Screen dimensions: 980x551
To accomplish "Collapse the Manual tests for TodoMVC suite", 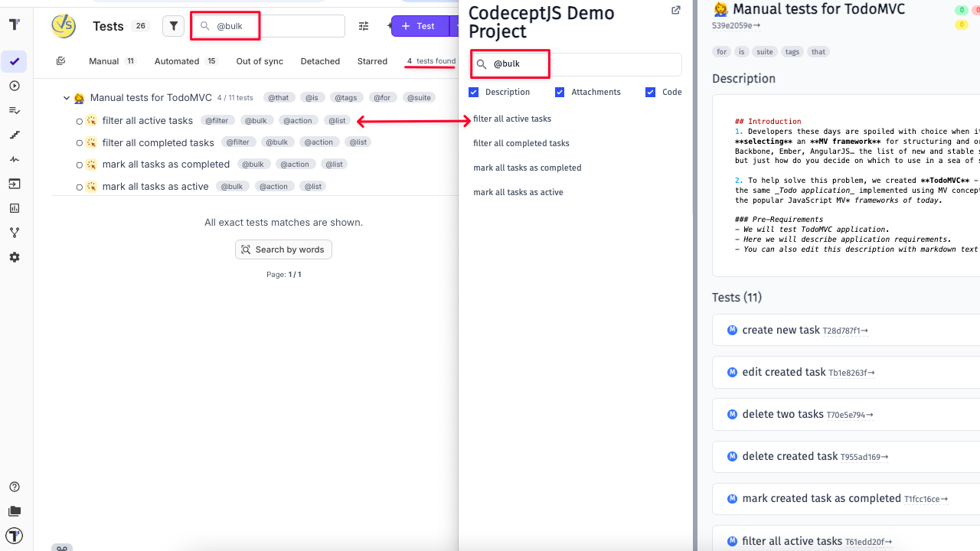I will (66, 97).
